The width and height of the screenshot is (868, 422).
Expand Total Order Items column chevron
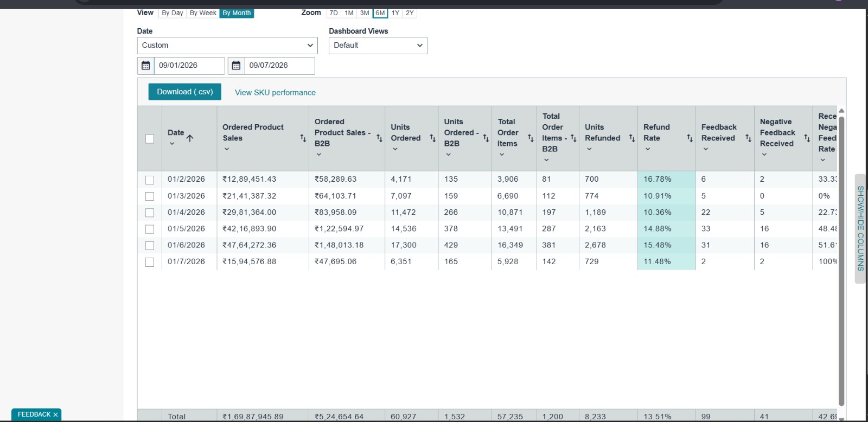502,155
